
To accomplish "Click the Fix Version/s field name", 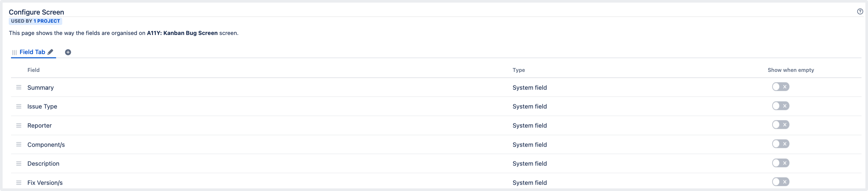I will click(x=45, y=183).
